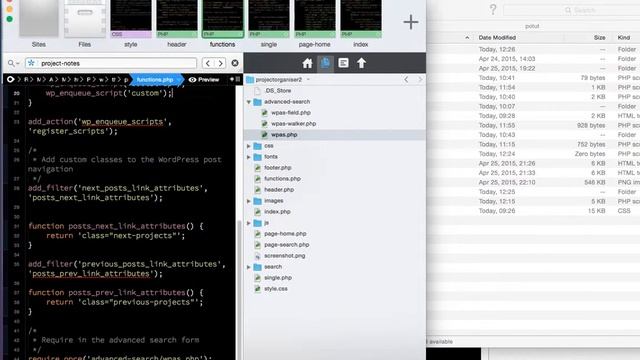640x360 pixels.
Task: Click the green window zoom button
Action: pyautogui.click(x=9, y=19)
